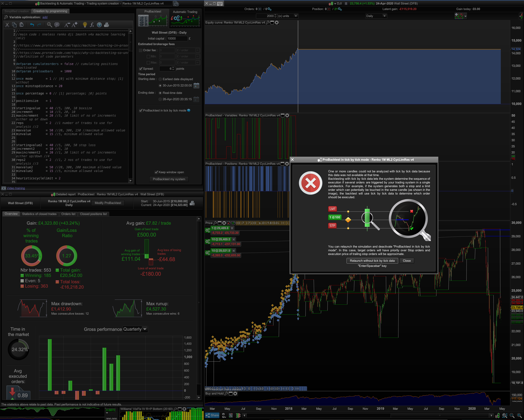Expand the units type dropdown
524x420 pixels.
tap(296, 16)
